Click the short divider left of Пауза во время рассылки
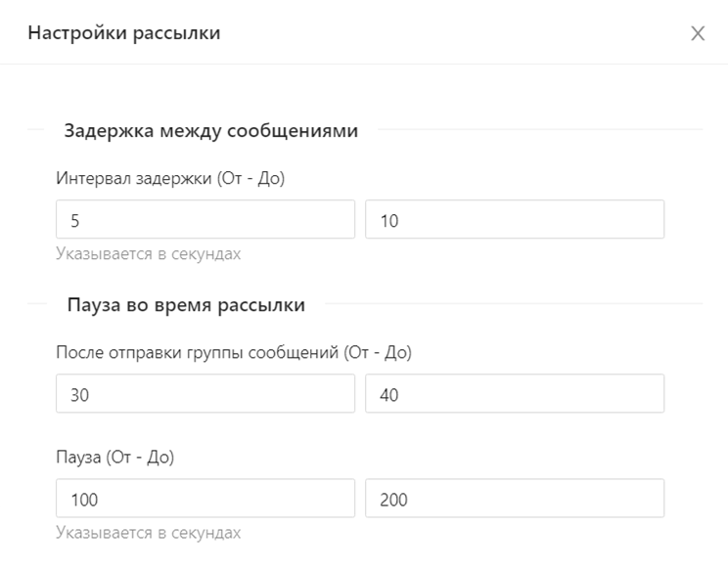728x571 pixels. pos(38,304)
